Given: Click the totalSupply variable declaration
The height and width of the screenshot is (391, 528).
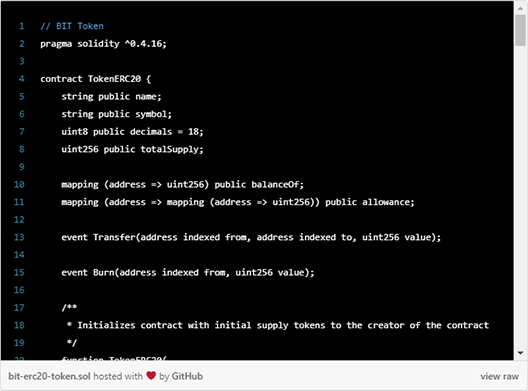Looking at the screenshot, I should tap(132, 149).
